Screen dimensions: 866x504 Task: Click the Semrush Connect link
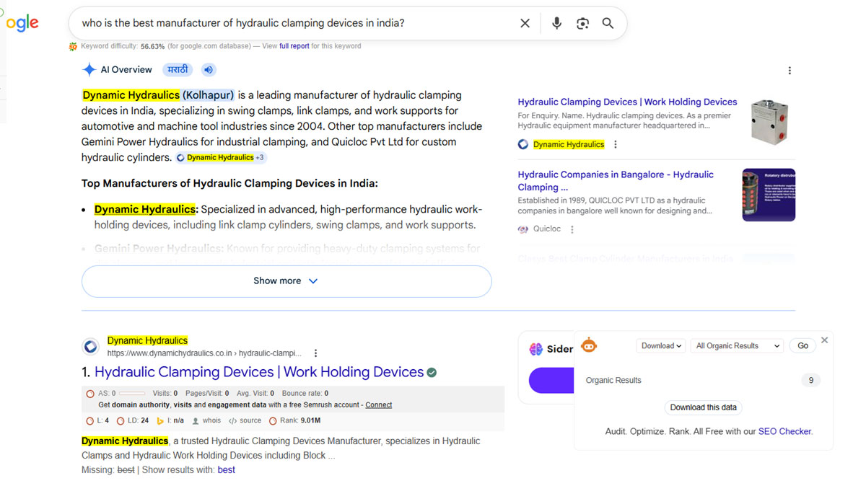pos(378,405)
